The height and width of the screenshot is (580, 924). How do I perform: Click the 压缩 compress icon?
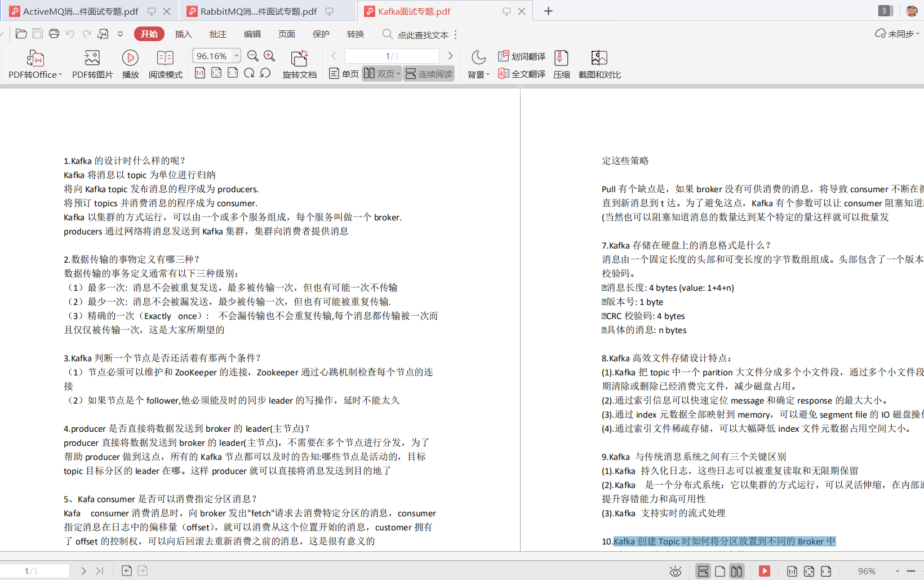point(561,57)
